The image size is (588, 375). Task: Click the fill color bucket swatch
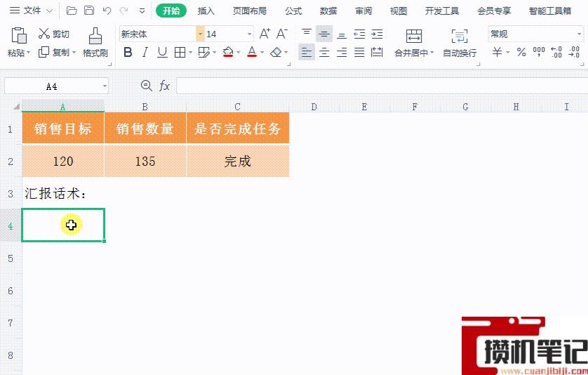point(228,52)
